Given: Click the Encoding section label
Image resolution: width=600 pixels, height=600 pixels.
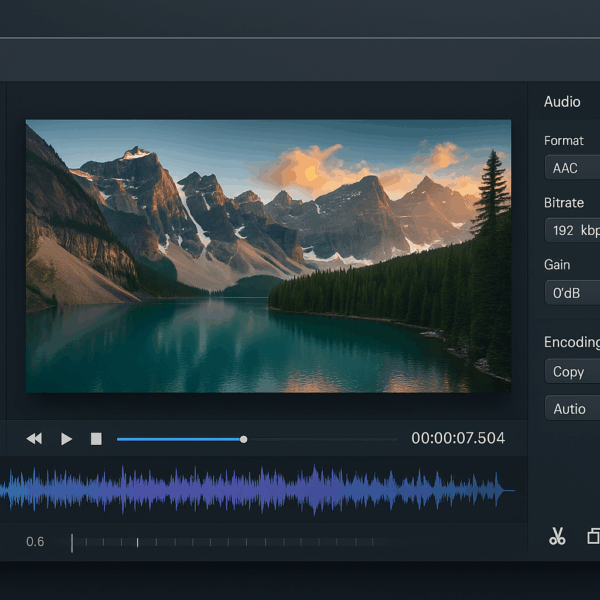Looking at the screenshot, I should [x=572, y=342].
